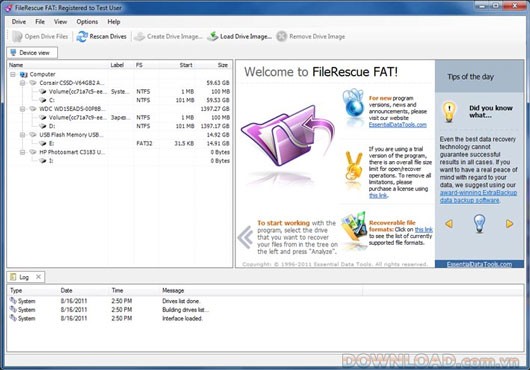The width and height of the screenshot is (530, 370).
Task: Click the Computer icon in the tree
Action: [x=24, y=74]
